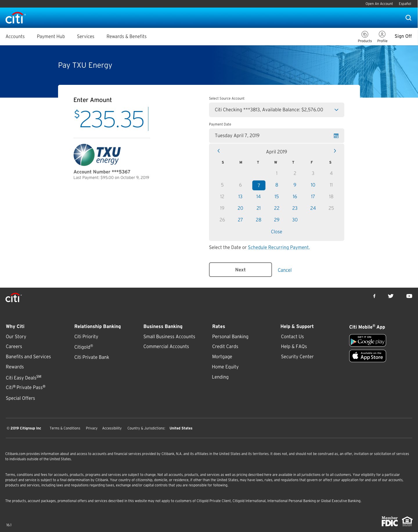Select April 20 in calendar
Screen dimensions: 418x532
[240, 208]
